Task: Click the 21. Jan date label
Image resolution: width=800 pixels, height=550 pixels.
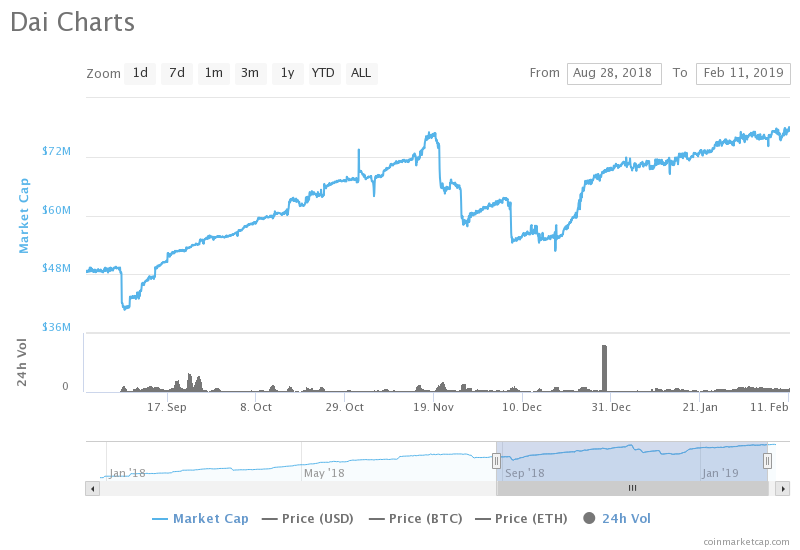Action: tap(700, 407)
